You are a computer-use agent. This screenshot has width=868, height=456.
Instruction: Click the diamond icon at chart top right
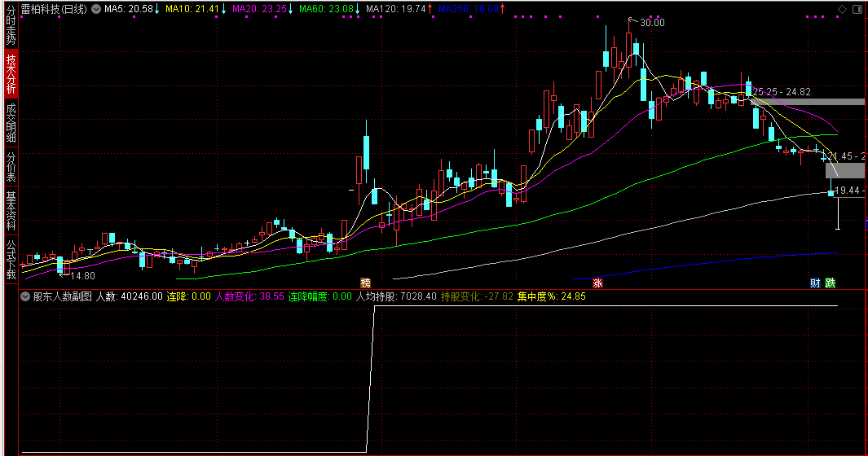842,9
